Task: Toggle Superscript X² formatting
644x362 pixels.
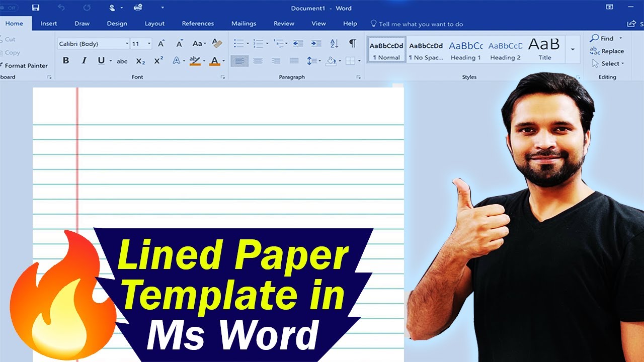Action: pos(158,61)
